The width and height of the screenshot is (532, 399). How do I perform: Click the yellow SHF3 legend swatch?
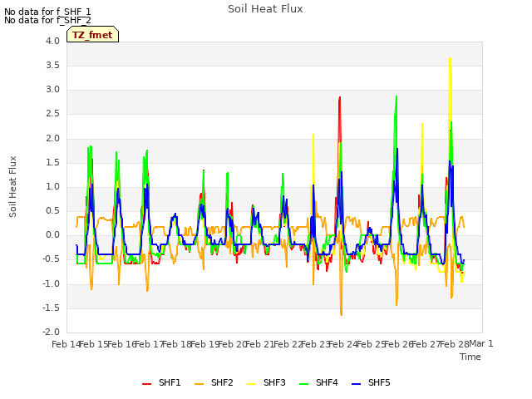[x=251, y=384]
